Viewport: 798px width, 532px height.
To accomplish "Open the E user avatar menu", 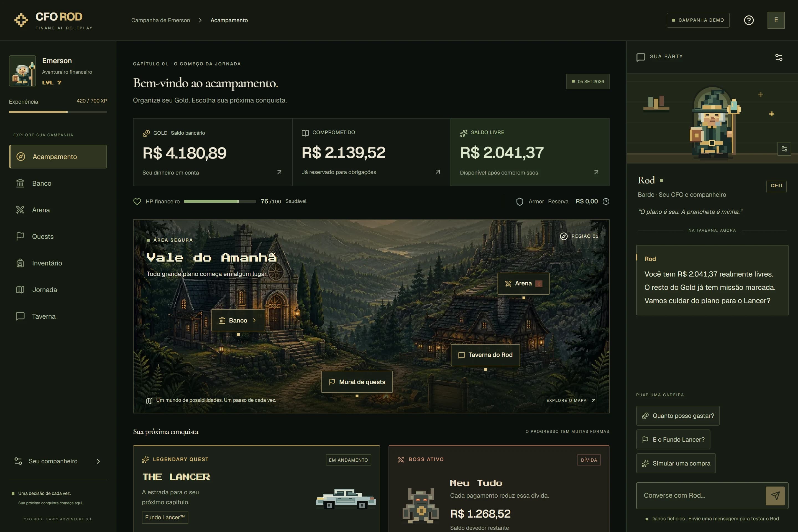I will tap(776, 20).
